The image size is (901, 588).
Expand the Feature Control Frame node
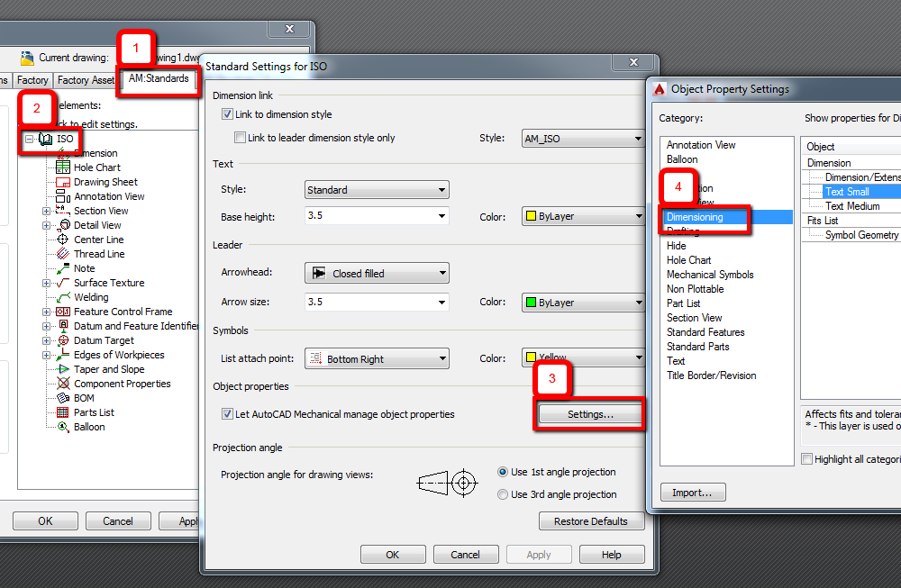46,312
